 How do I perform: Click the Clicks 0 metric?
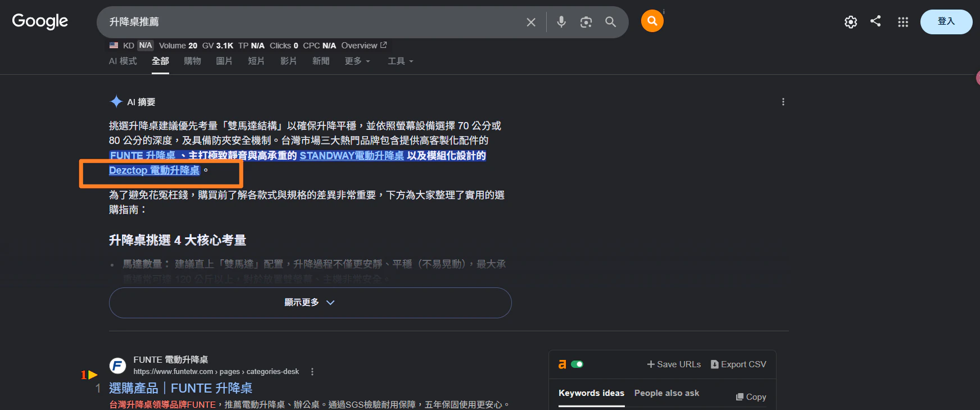[284, 46]
